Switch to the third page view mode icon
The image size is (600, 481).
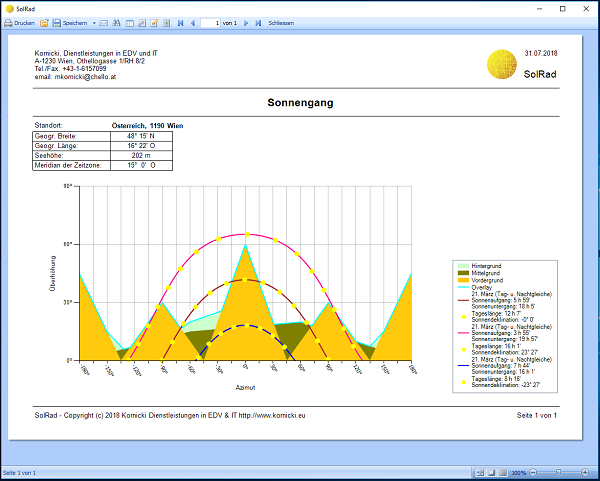pyautogui.click(x=502, y=473)
